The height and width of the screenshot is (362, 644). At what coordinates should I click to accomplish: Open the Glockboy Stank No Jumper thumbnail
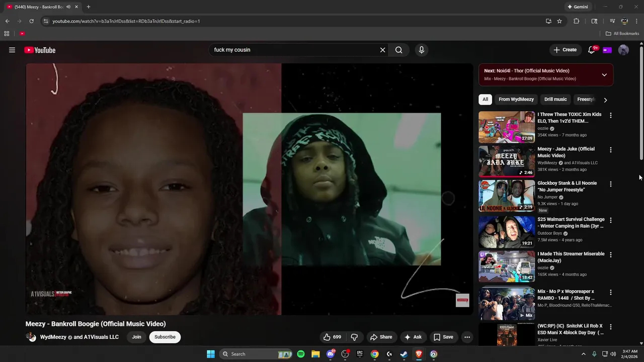pos(507,196)
